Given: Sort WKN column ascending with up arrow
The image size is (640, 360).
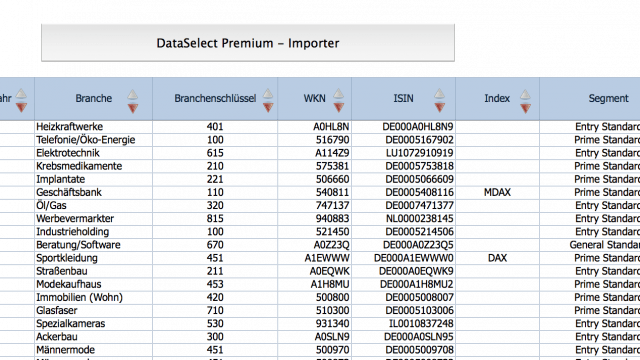Looking at the screenshot, I should (x=338, y=93).
